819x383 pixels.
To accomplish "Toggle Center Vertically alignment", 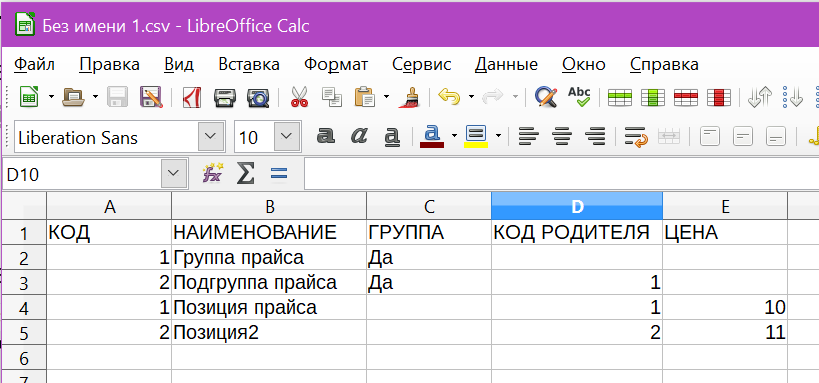I will [742, 136].
